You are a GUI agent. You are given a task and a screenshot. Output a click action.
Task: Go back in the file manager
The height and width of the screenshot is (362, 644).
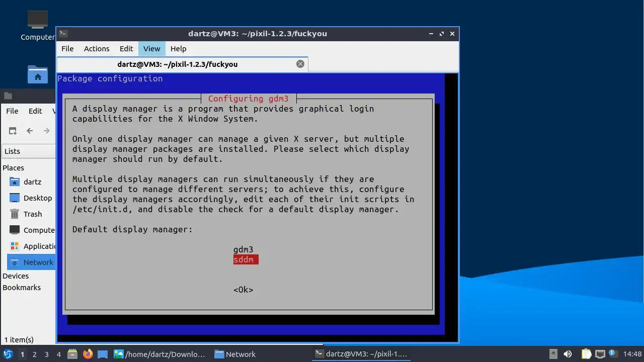coord(30,131)
